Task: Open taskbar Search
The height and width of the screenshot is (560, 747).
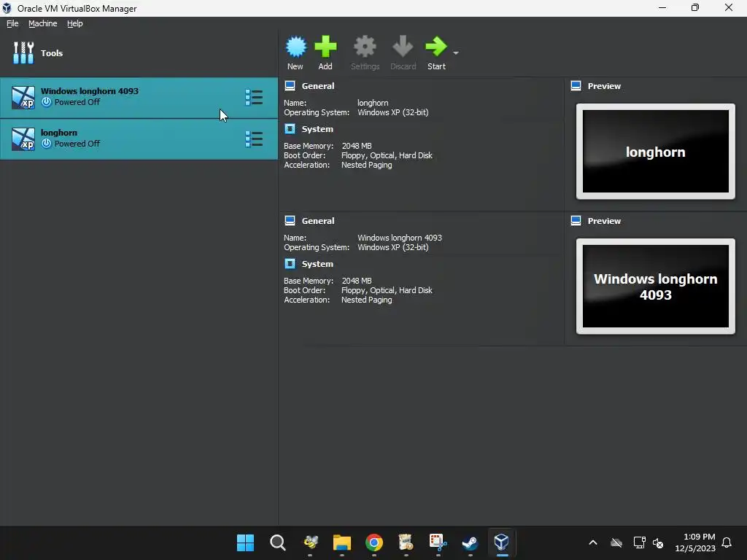Action: click(278, 542)
